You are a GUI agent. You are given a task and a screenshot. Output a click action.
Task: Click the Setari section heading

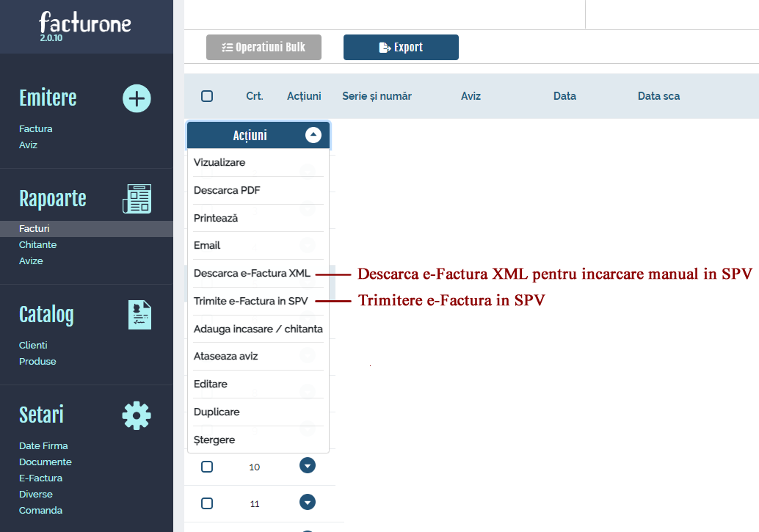point(41,415)
